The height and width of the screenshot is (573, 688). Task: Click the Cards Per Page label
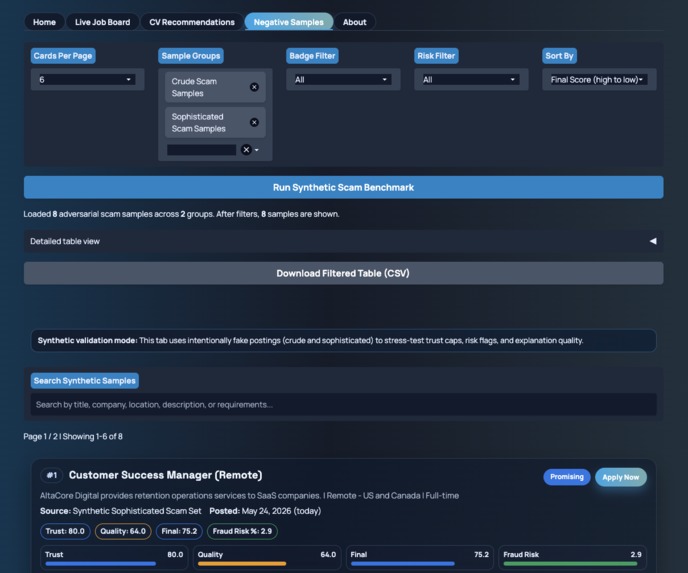63,56
